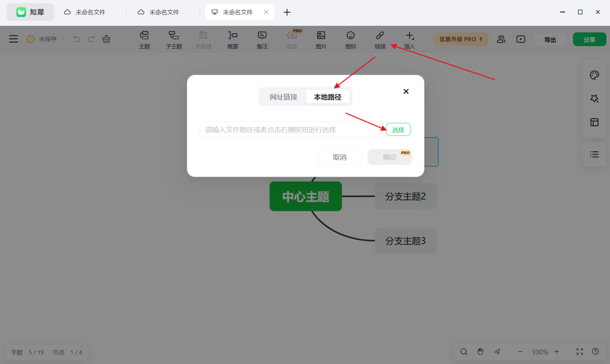Insert a 关联线 relationship line
This screenshot has width=610, height=364.
tap(203, 40)
